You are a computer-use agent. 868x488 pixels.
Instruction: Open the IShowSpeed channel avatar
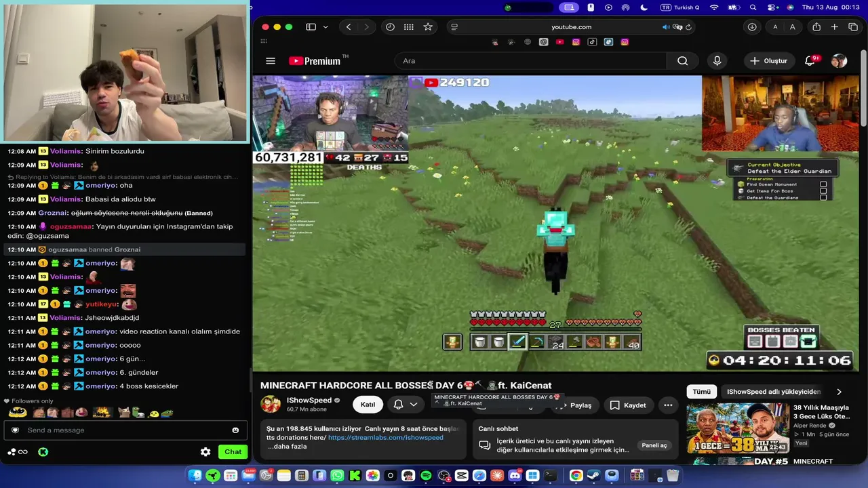pyautogui.click(x=271, y=405)
